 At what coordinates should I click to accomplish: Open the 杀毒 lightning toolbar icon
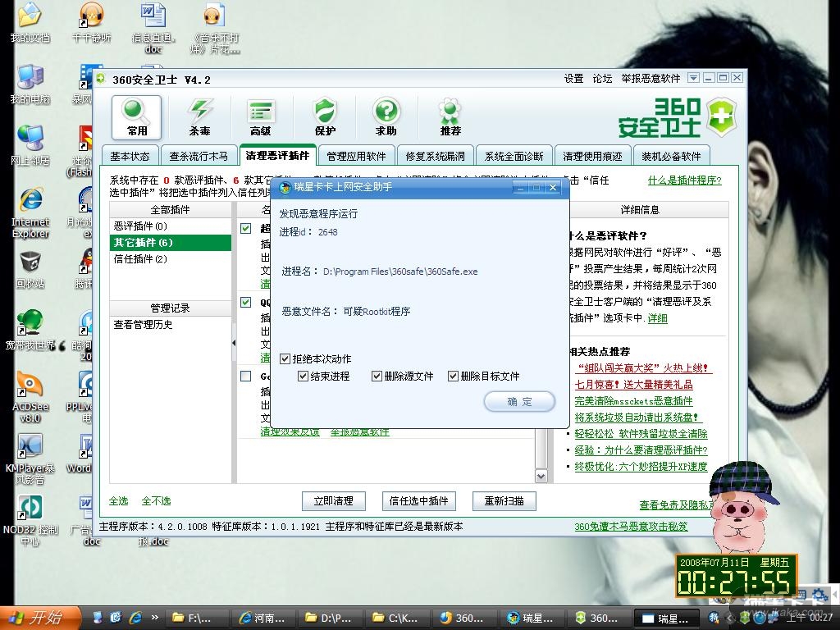click(x=199, y=117)
